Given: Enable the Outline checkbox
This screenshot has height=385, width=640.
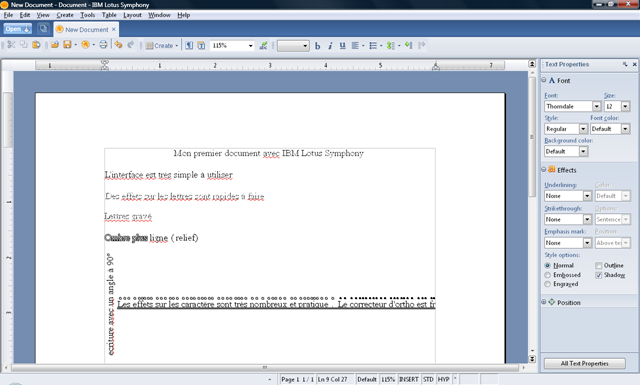Looking at the screenshot, I should point(598,265).
